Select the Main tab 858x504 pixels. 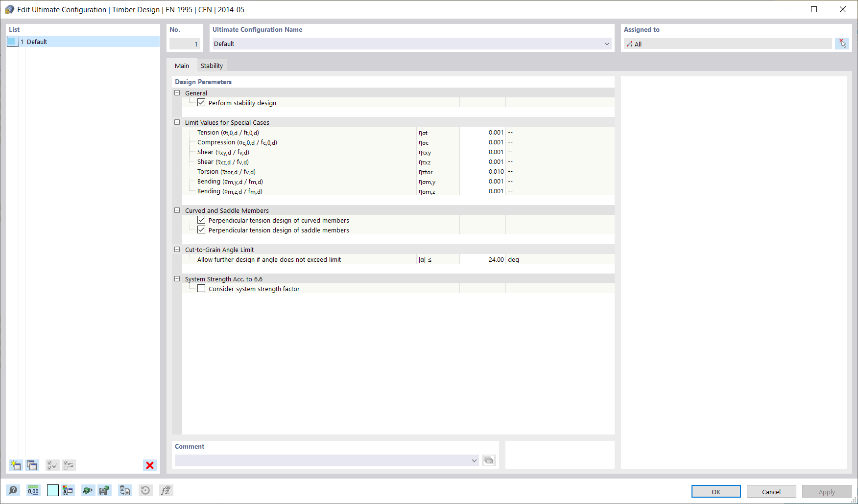182,65
